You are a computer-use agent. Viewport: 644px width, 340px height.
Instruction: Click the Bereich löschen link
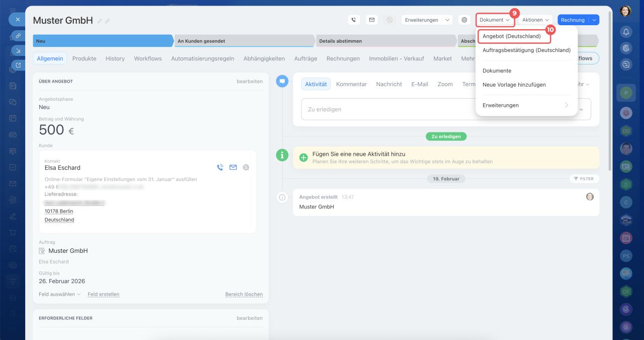[244, 294]
